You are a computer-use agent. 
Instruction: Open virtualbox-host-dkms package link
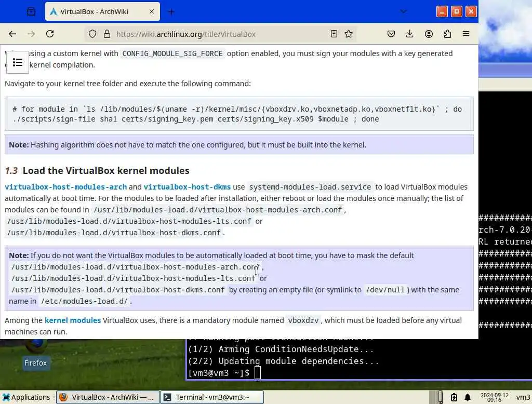187,187
